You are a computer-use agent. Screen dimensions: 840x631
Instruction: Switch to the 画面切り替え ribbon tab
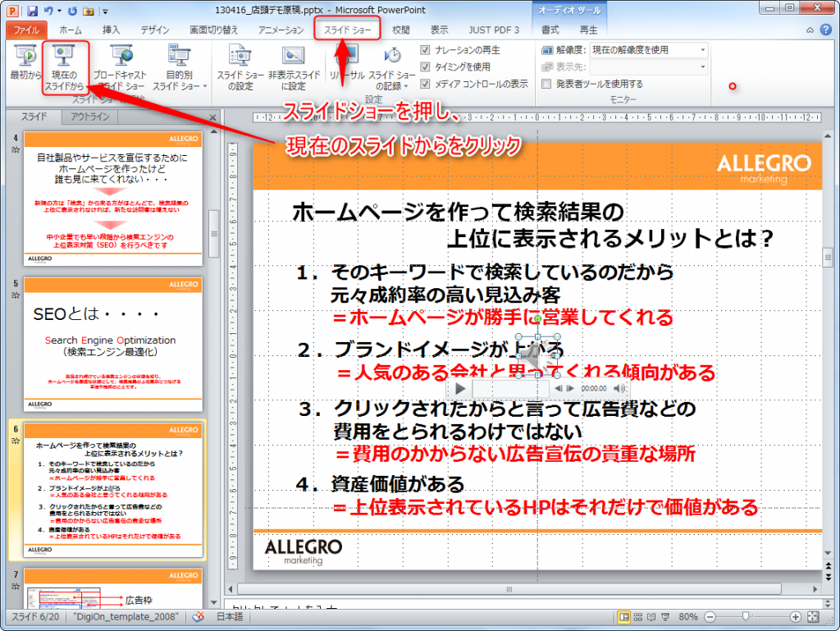coord(214,30)
